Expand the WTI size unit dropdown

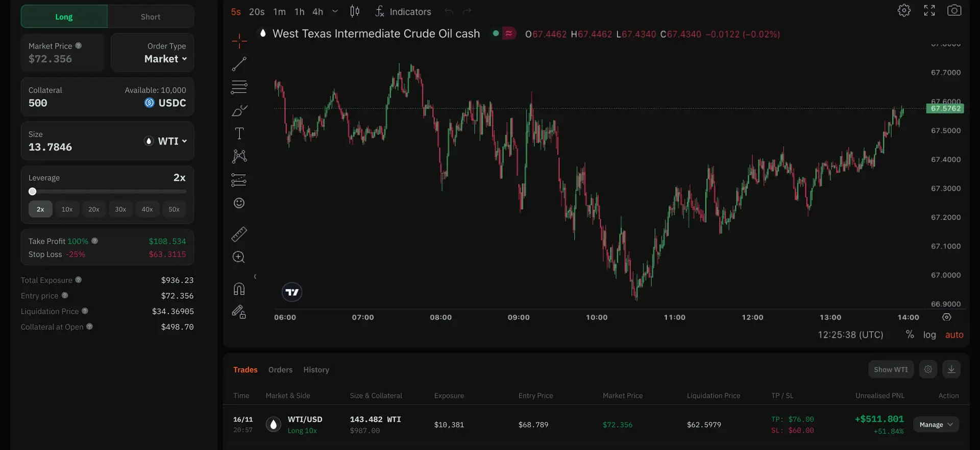pos(166,141)
